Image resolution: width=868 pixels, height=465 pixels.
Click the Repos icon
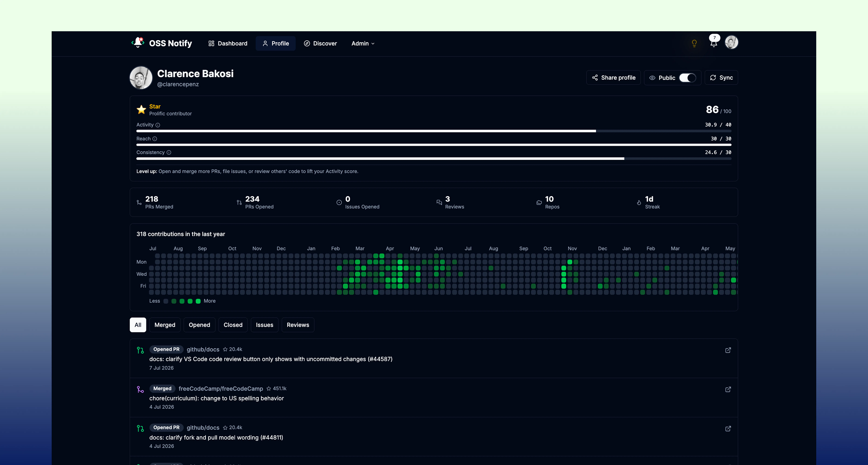(539, 203)
